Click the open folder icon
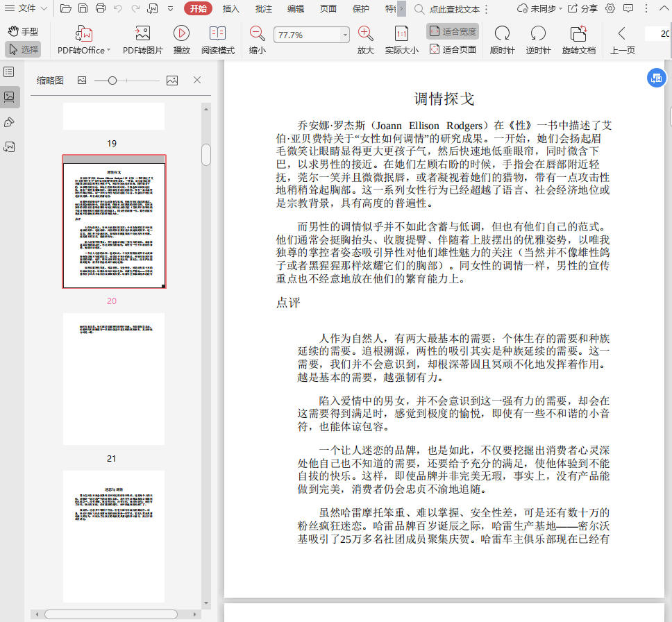The width and height of the screenshot is (672, 622). pos(65,8)
